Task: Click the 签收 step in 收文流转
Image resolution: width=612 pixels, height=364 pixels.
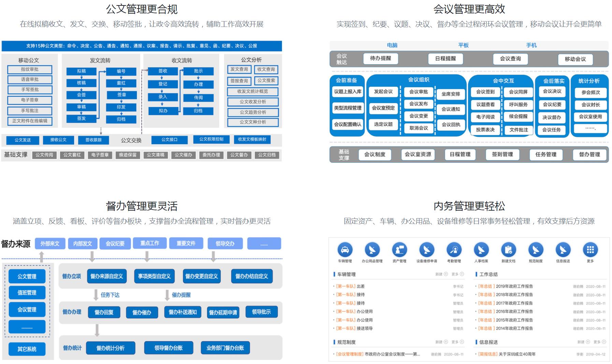Action: click(x=163, y=71)
